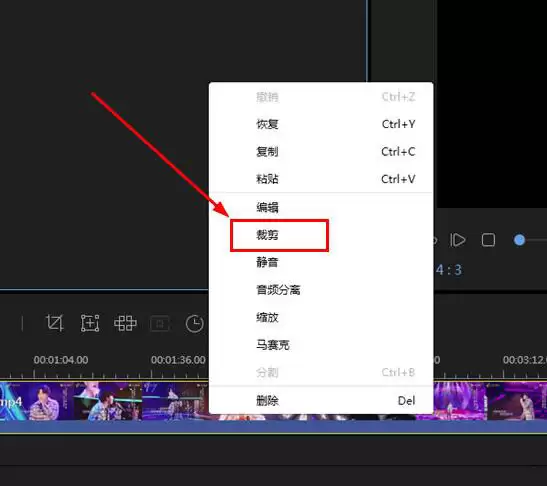This screenshot has height=486, width=547.
Task: Click the 00:03:12 timeline ruler mark
Action: click(x=525, y=360)
